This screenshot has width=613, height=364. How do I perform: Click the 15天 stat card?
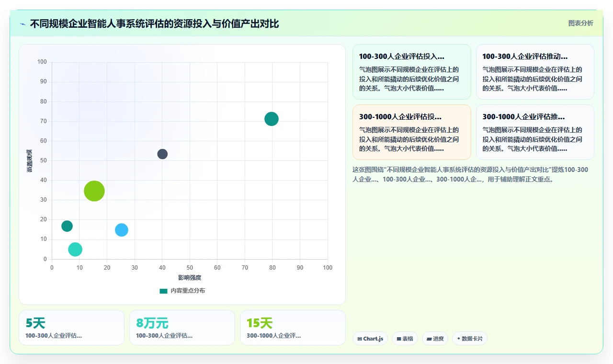(293, 328)
